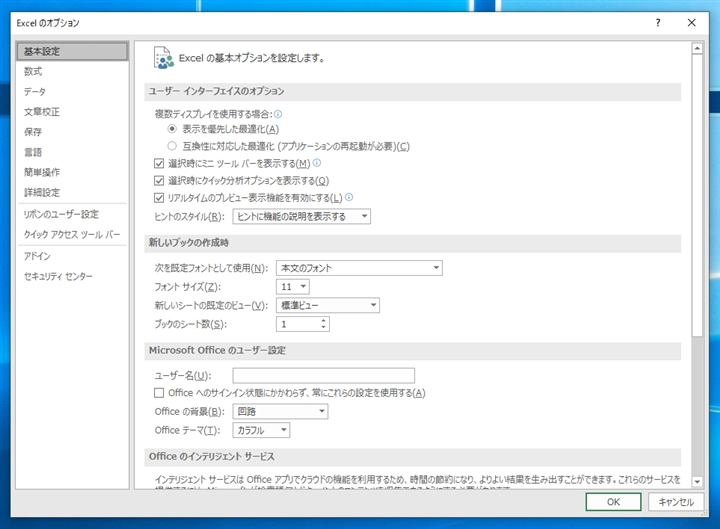Click scrollbar down arrow in options pane
Screen dimensions: 720x529
pyautogui.click(x=697, y=482)
